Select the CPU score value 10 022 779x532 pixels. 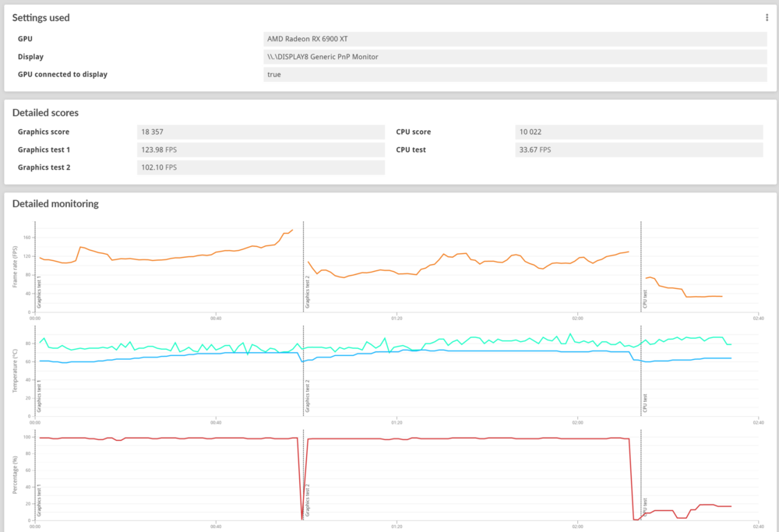pyautogui.click(x=639, y=132)
